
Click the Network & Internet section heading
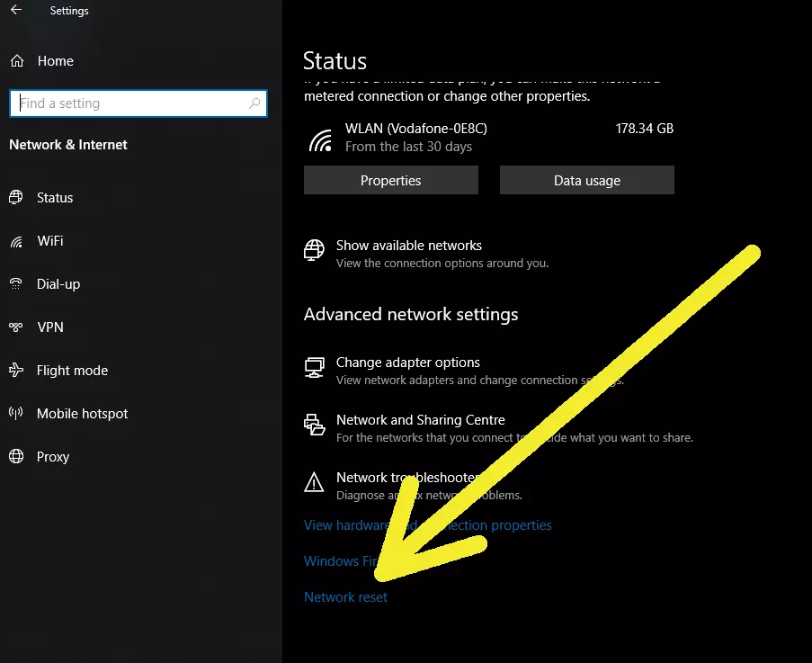coord(68,145)
